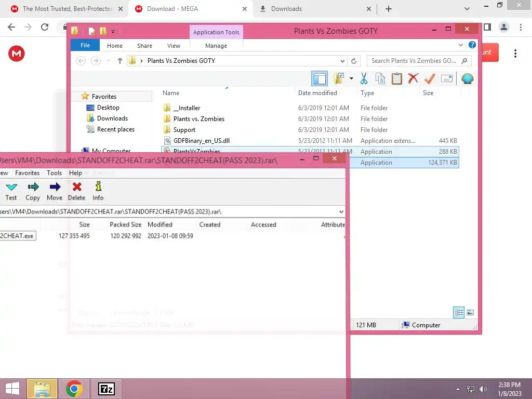Select Desktop in Favorites
532x399 pixels.
coord(108,107)
